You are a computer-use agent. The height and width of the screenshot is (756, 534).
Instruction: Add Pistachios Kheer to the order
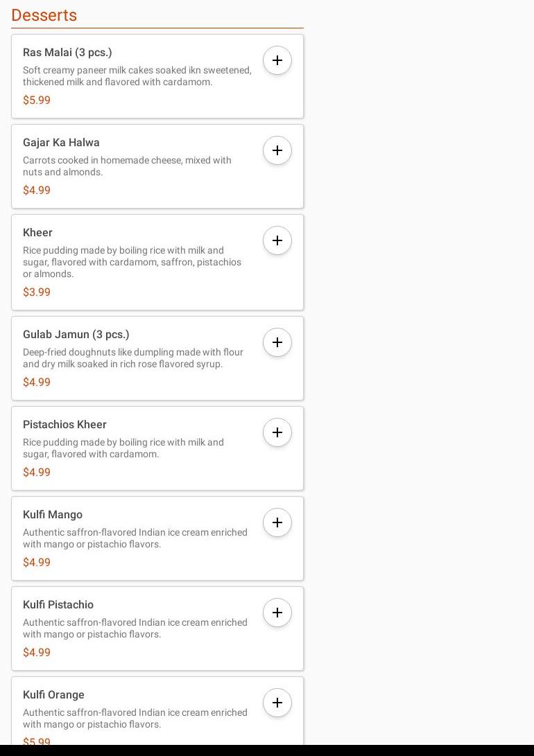pos(277,432)
